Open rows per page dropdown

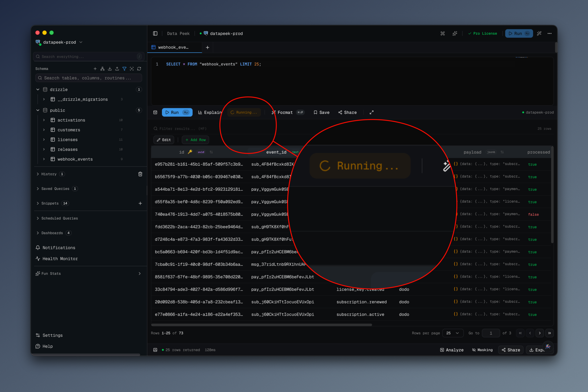452,333
